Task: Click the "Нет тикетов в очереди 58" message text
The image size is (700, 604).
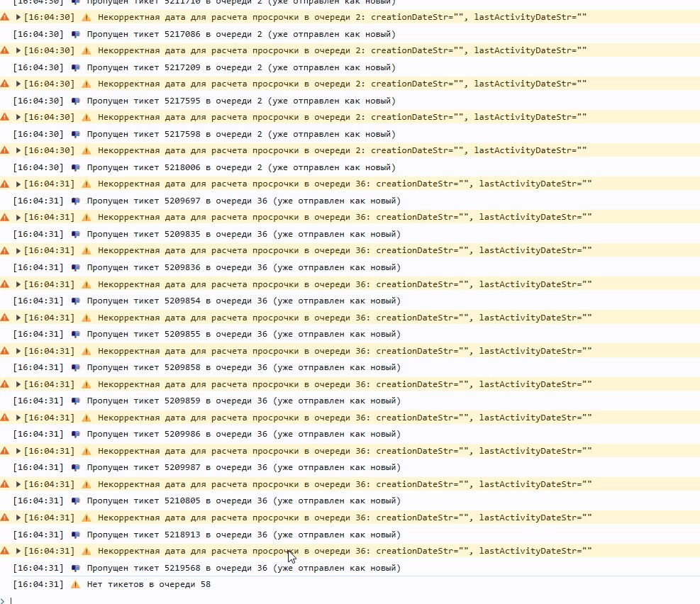Action: (148, 585)
